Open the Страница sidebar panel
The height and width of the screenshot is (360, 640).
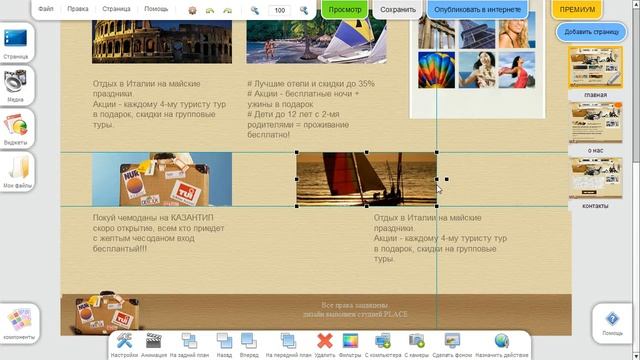point(16,43)
